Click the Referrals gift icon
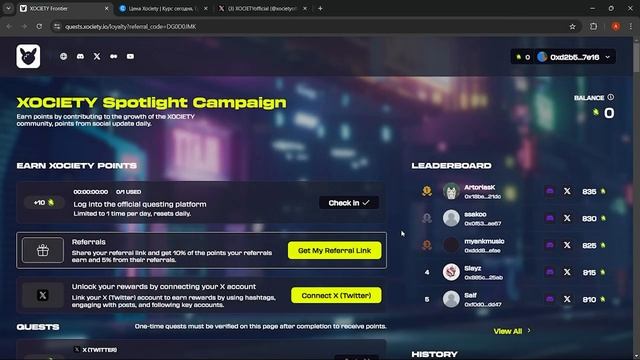The width and height of the screenshot is (640, 360). (x=43, y=250)
